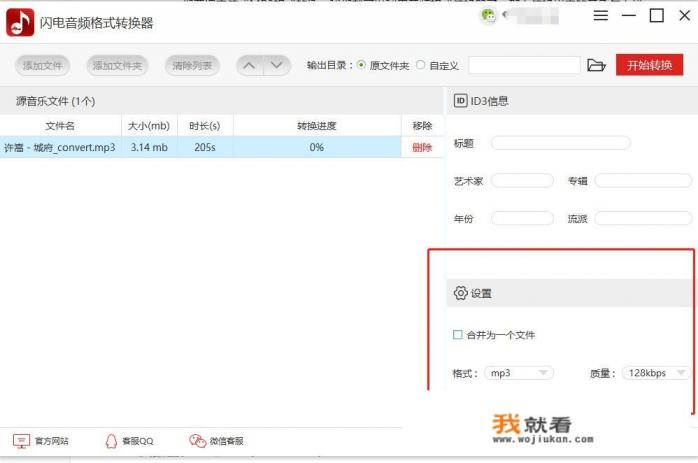This screenshot has height=463, width=698.
Task: Click the 清除列表 button
Action: [x=192, y=66]
